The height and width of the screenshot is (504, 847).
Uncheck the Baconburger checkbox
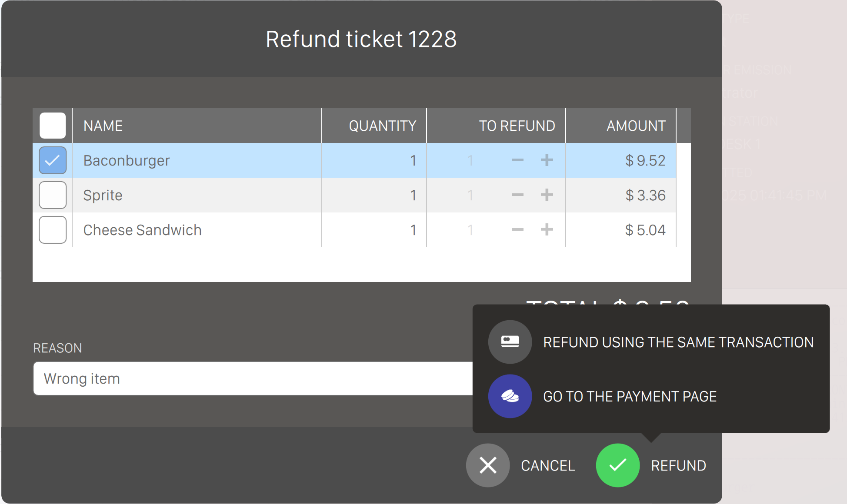click(53, 160)
